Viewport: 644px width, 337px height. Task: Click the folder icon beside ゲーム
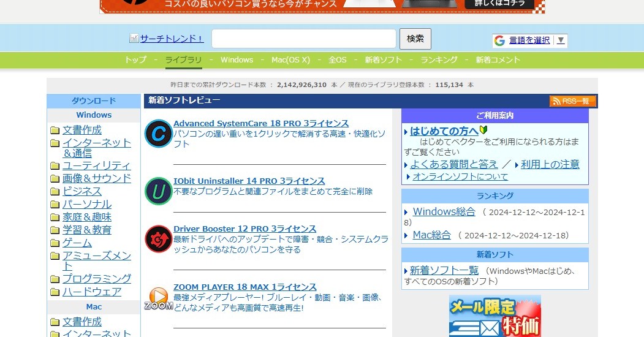click(55, 243)
